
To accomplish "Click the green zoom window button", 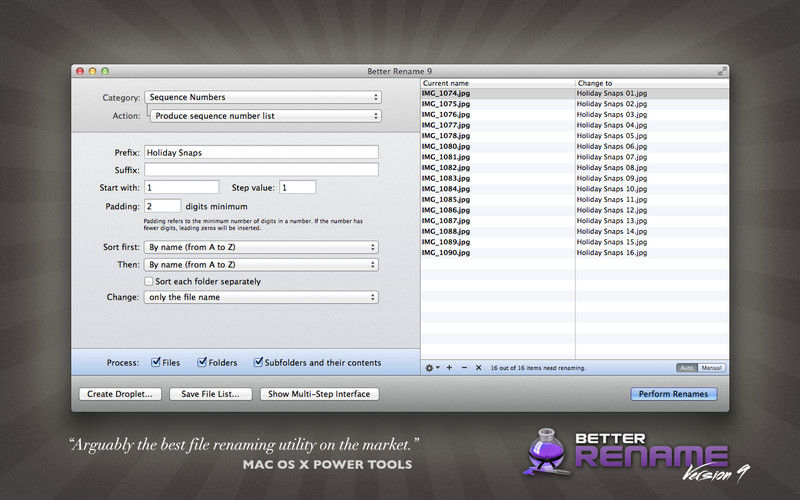I will 105,71.
